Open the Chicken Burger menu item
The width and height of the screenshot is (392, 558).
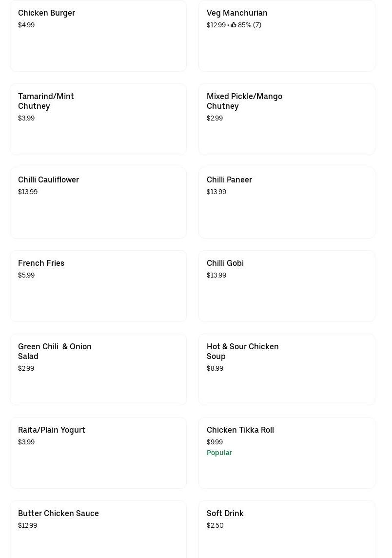tap(98, 36)
